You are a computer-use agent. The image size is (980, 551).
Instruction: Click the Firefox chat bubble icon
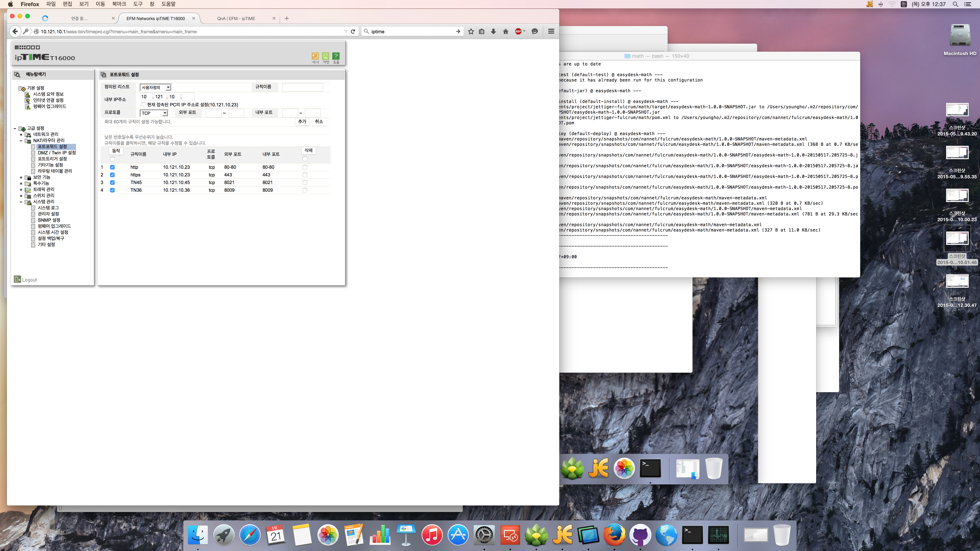pyautogui.click(x=535, y=32)
